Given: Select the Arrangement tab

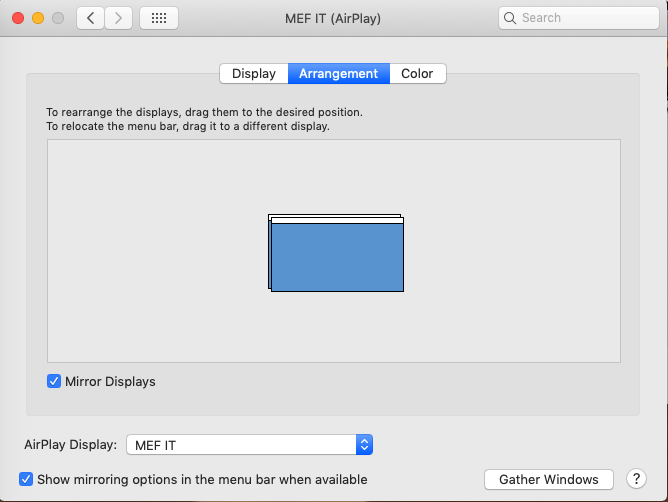Looking at the screenshot, I should (339, 73).
